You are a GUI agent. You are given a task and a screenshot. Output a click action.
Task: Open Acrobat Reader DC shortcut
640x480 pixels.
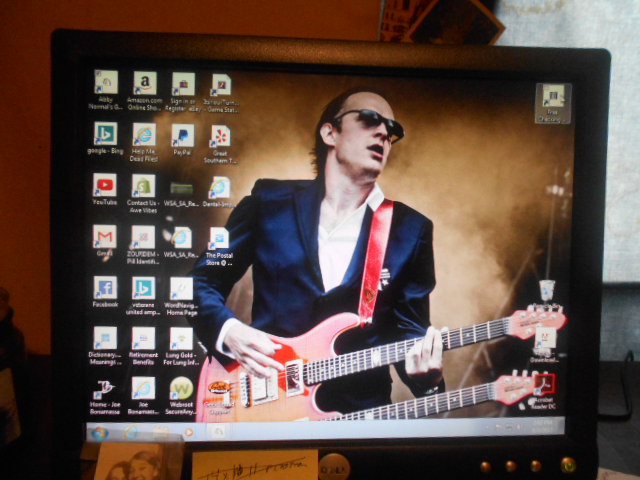coord(545,384)
